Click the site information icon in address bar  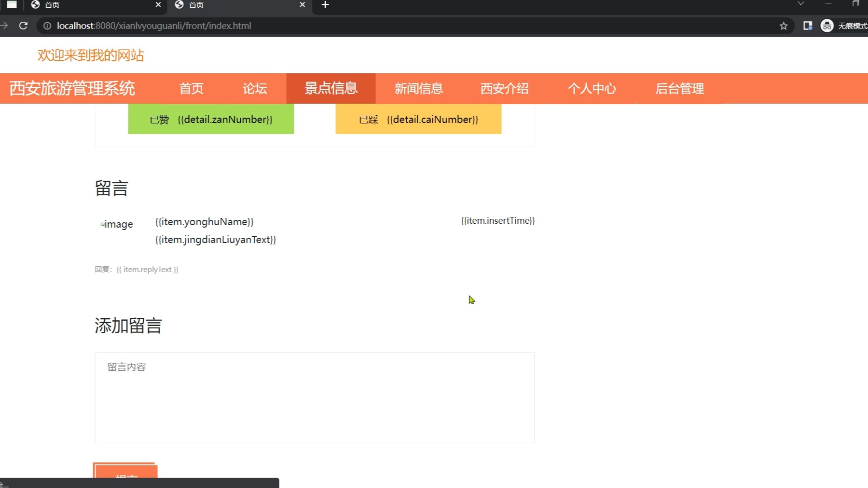47,26
